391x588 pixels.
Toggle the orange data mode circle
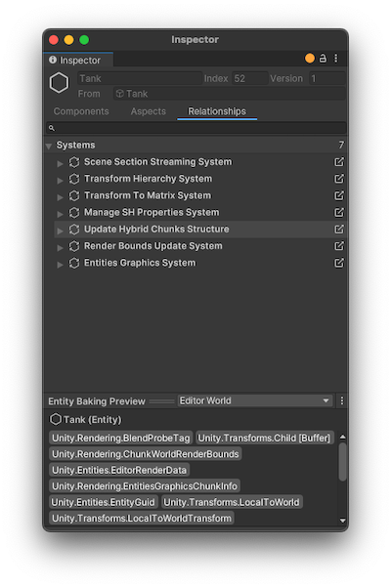(x=310, y=59)
